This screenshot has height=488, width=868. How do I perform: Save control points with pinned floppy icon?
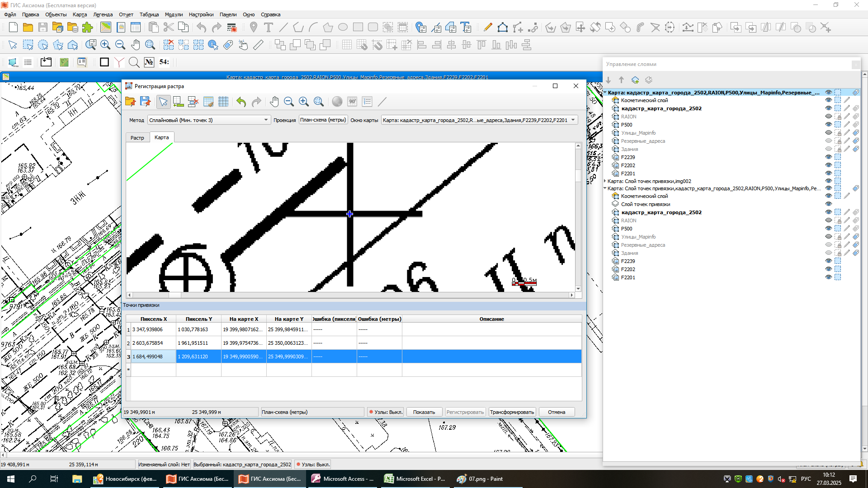coord(145,102)
